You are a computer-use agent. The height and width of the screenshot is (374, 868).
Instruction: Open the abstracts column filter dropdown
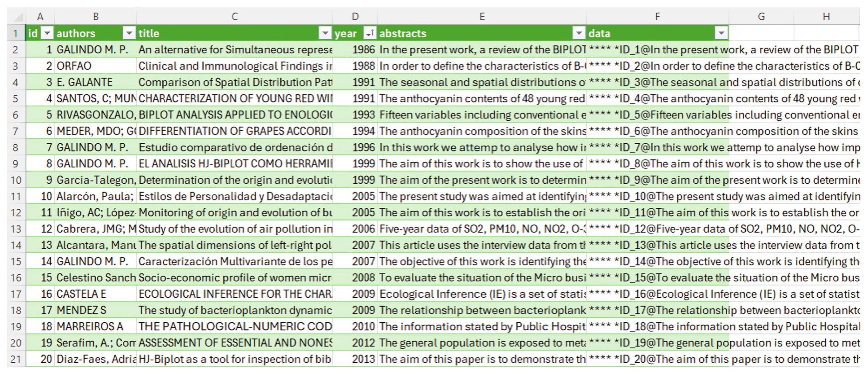tap(579, 33)
